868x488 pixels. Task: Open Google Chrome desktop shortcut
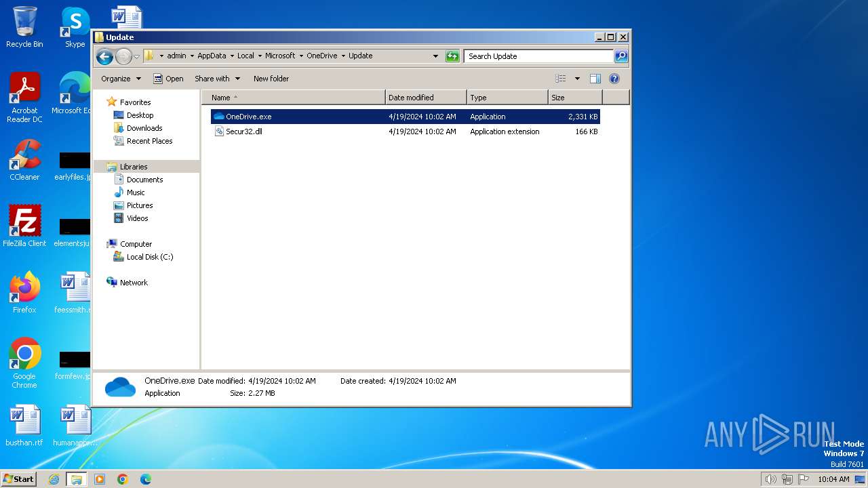point(24,363)
